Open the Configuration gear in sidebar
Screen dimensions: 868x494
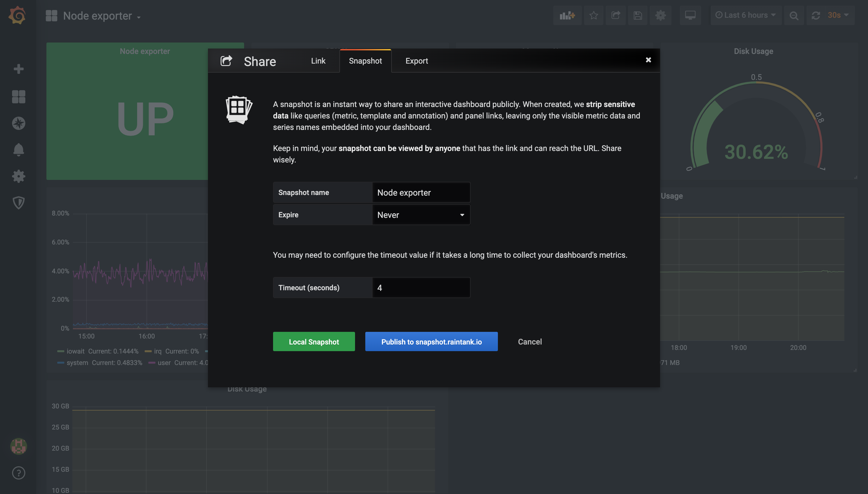pyautogui.click(x=18, y=176)
